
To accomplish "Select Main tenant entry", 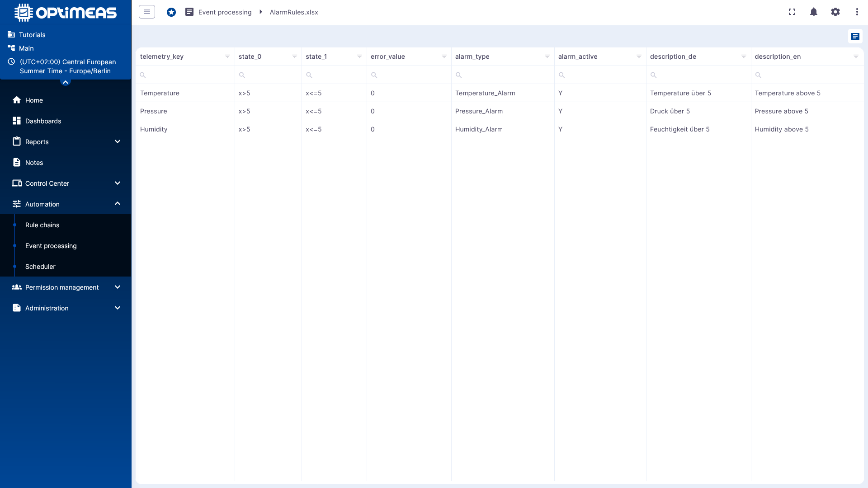I will [26, 48].
